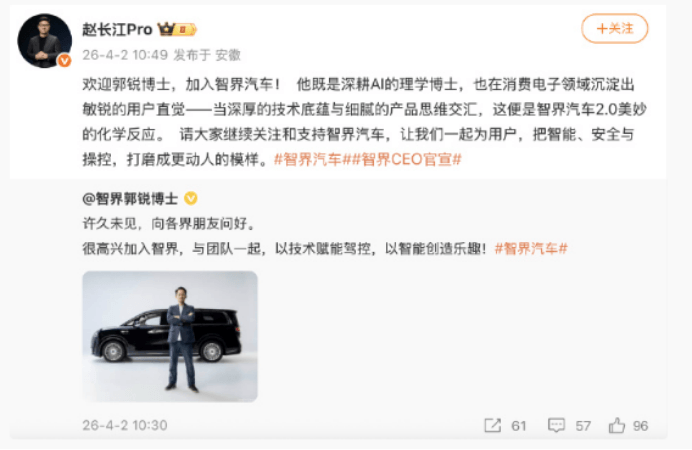Image resolution: width=692 pixels, height=450 pixels.
Task: Click the +关注 follow button
Action: [x=614, y=29]
